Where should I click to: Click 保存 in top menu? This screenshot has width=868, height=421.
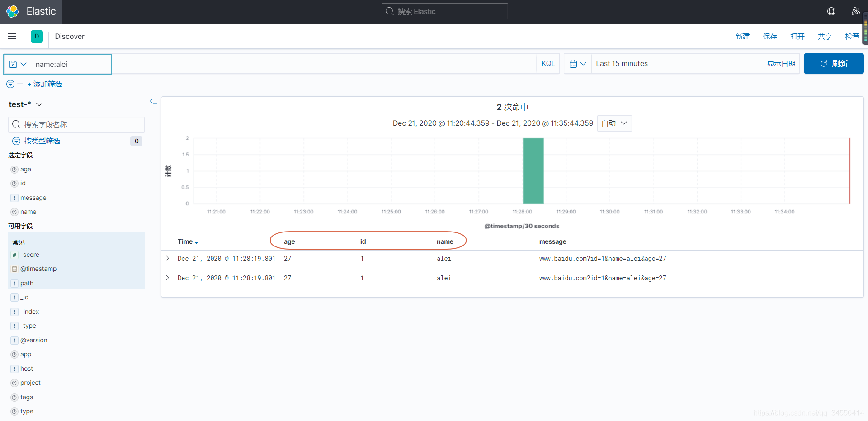pyautogui.click(x=770, y=36)
